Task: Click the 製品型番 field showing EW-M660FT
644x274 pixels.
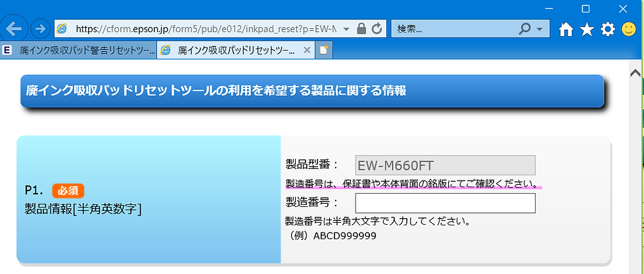Action: tap(446, 165)
